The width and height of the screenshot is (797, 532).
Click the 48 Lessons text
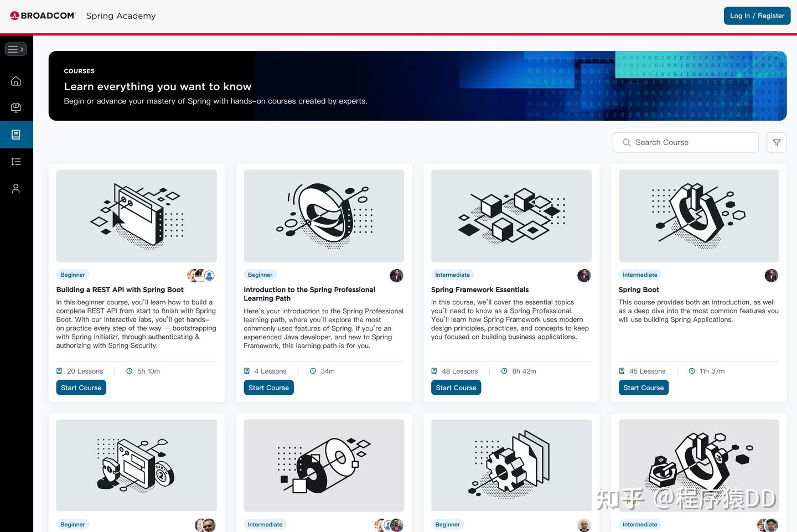pyautogui.click(x=460, y=371)
